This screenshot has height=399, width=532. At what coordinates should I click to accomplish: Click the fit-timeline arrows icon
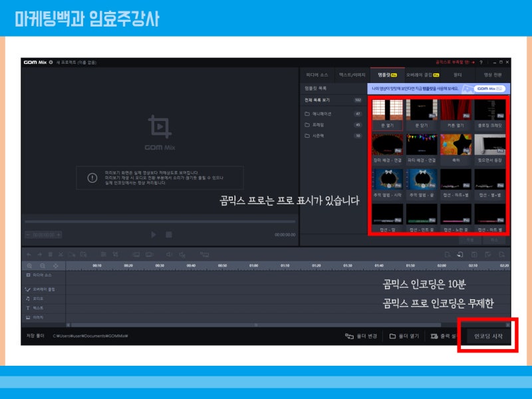55,265
